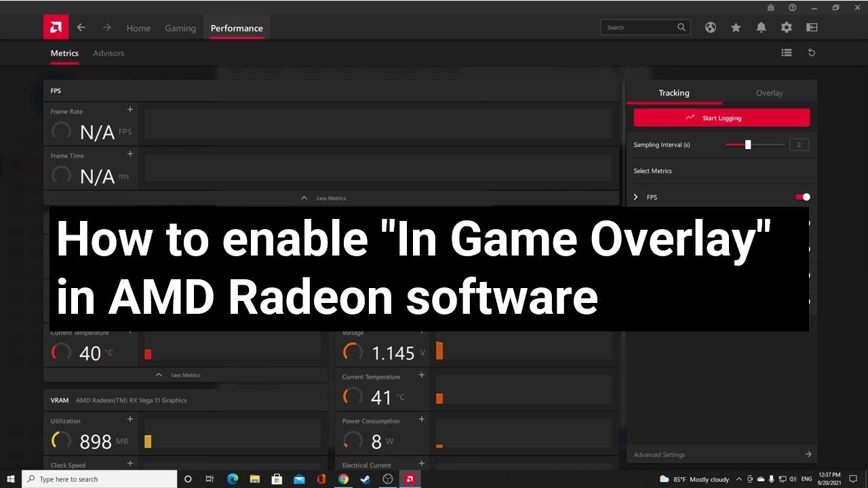
Task: Click plus icon next to Frame Rate
Action: [130, 110]
